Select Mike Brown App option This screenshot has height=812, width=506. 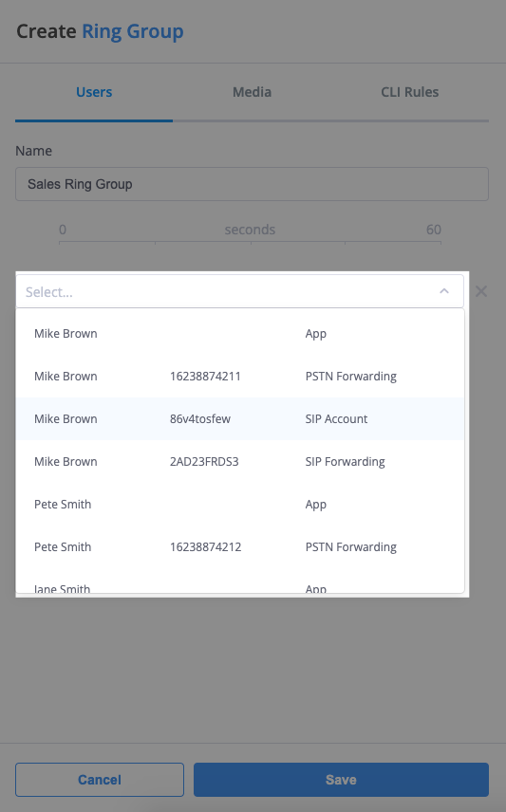240,334
